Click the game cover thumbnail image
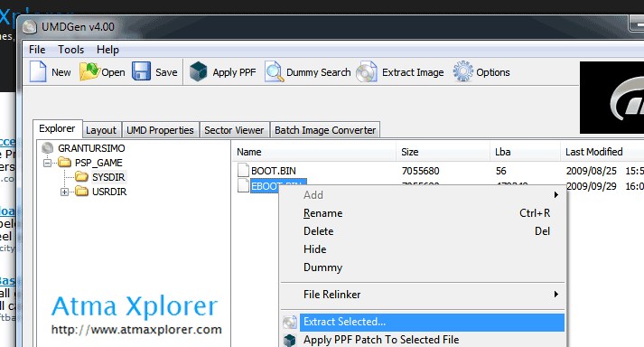The image size is (644, 347). pyautogui.click(x=612, y=98)
